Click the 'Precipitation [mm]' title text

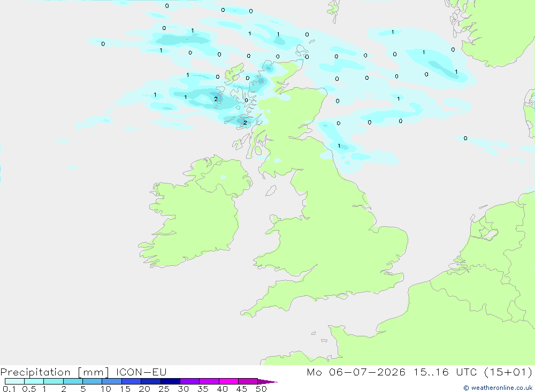click(x=55, y=372)
